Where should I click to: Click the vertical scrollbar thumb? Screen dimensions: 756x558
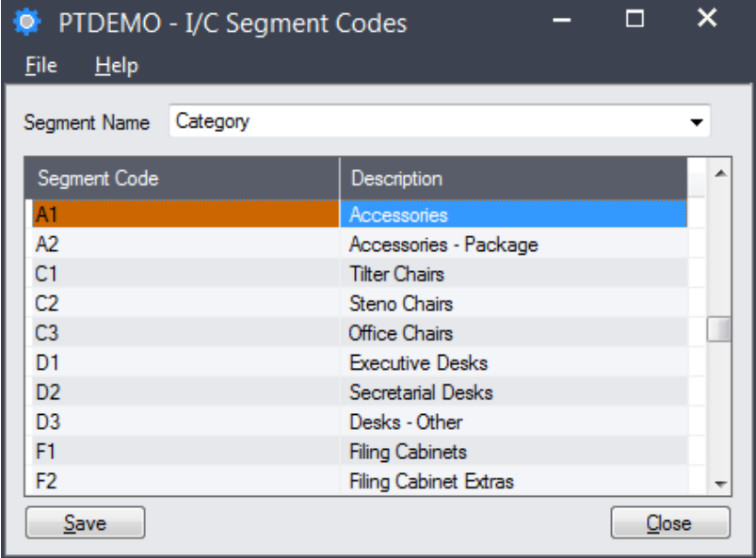coord(719,329)
